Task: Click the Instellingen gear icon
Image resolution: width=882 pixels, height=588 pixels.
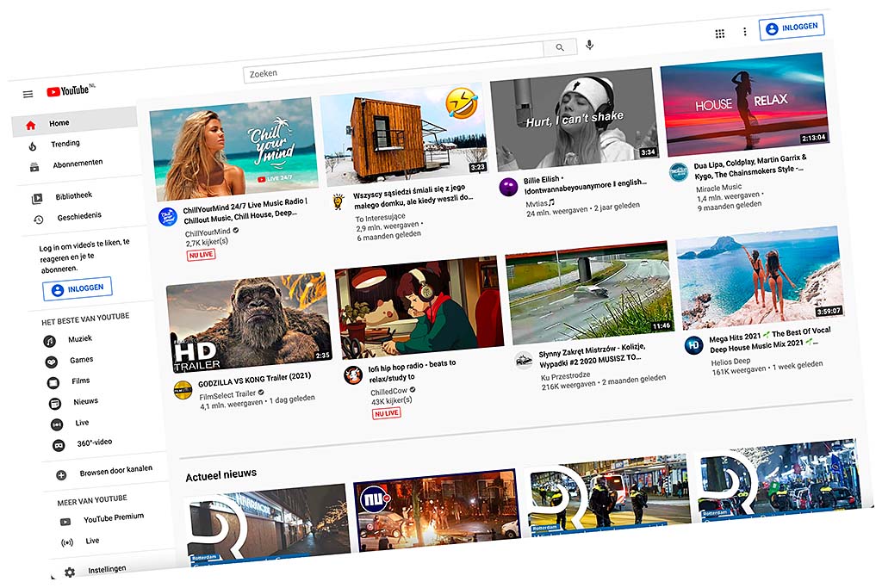Action: (x=70, y=573)
